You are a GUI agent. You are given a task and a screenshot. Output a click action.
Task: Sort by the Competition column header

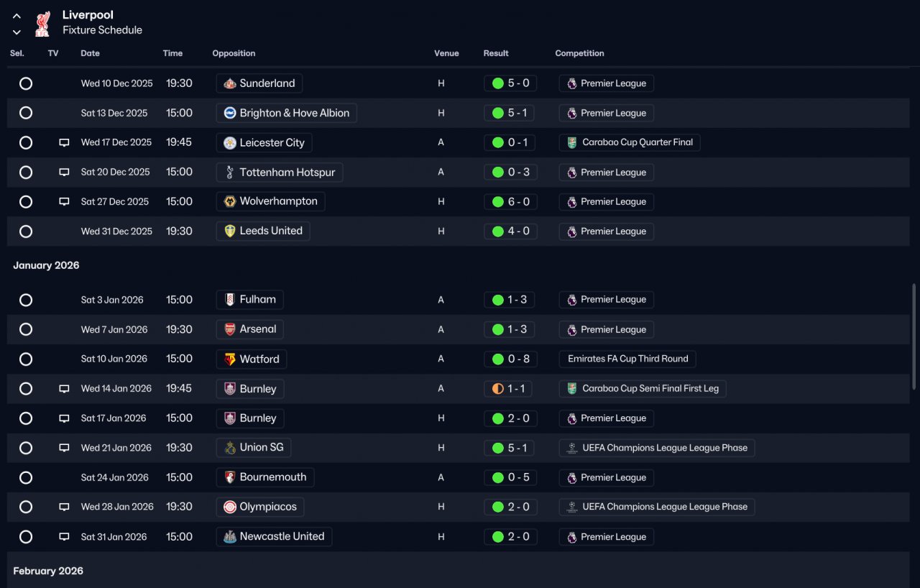pos(579,53)
